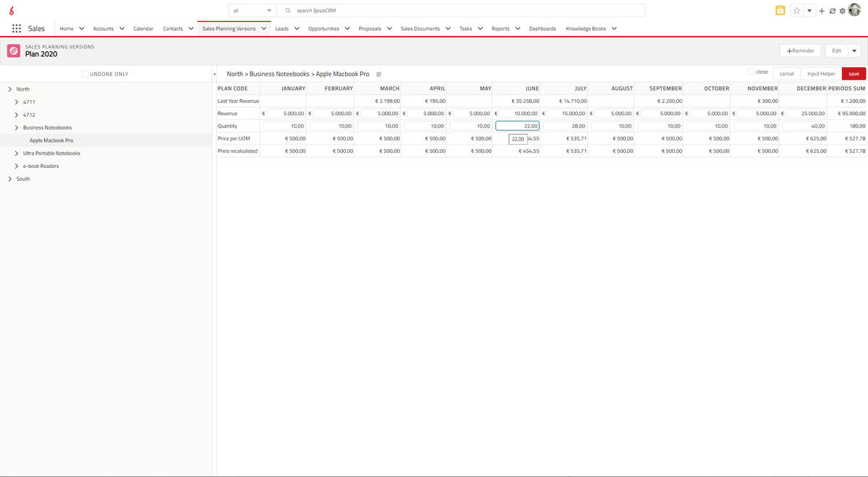The height and width of the screenshot is (477, 868).
Task: Open the 'all' search scope dropdown
Action: [252, 11]
